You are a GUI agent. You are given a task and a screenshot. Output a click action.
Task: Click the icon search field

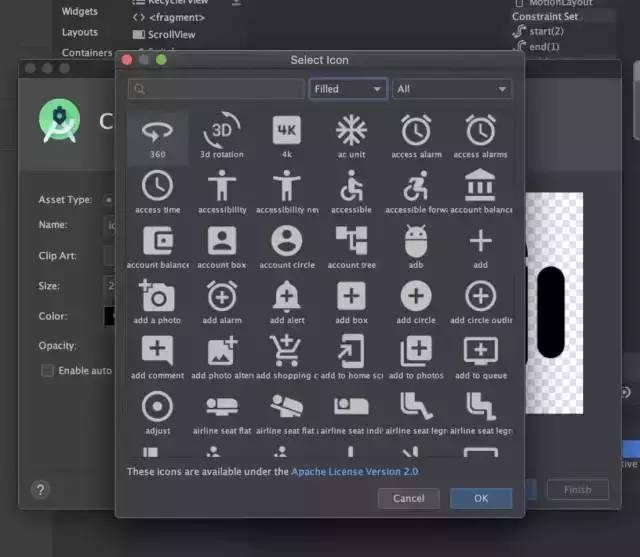coord(216,89)
